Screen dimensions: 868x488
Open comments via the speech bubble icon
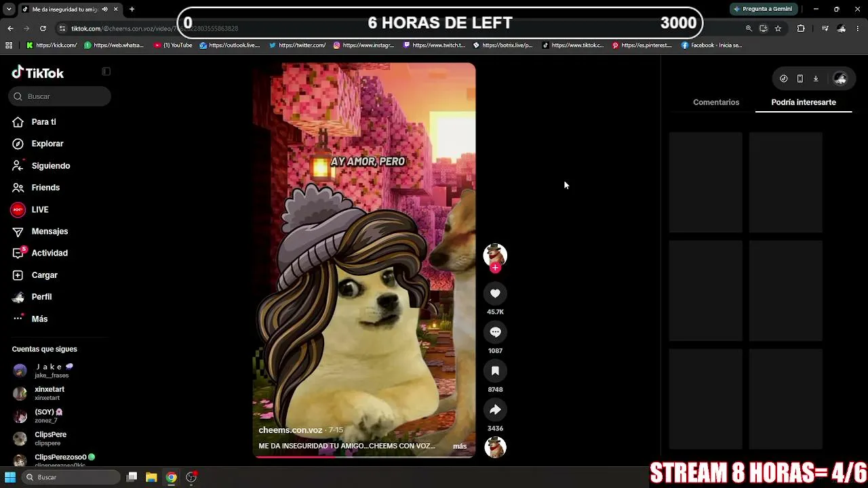point(495,332)
